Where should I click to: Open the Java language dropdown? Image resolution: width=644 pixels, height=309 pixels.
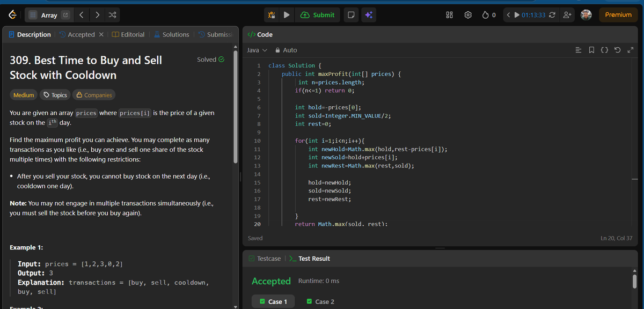[x=257, y=50]
